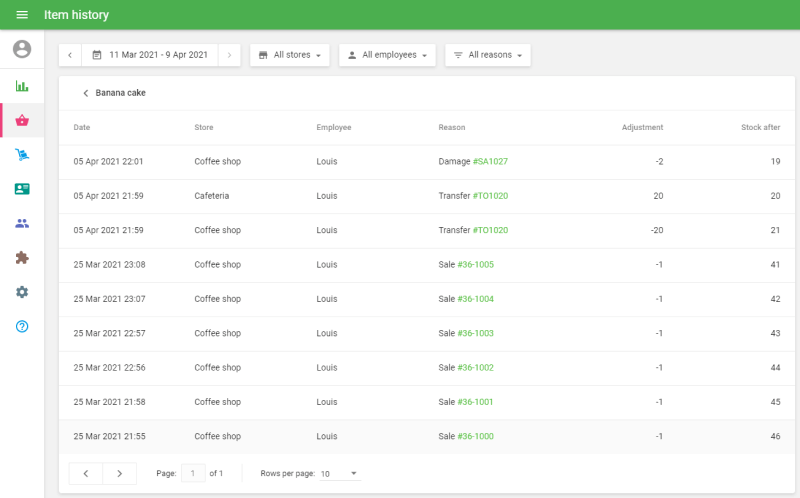Open the user account profile icon
Viewport: 800px width, 498px height.
pyautogui.click(x=22, y=49)
